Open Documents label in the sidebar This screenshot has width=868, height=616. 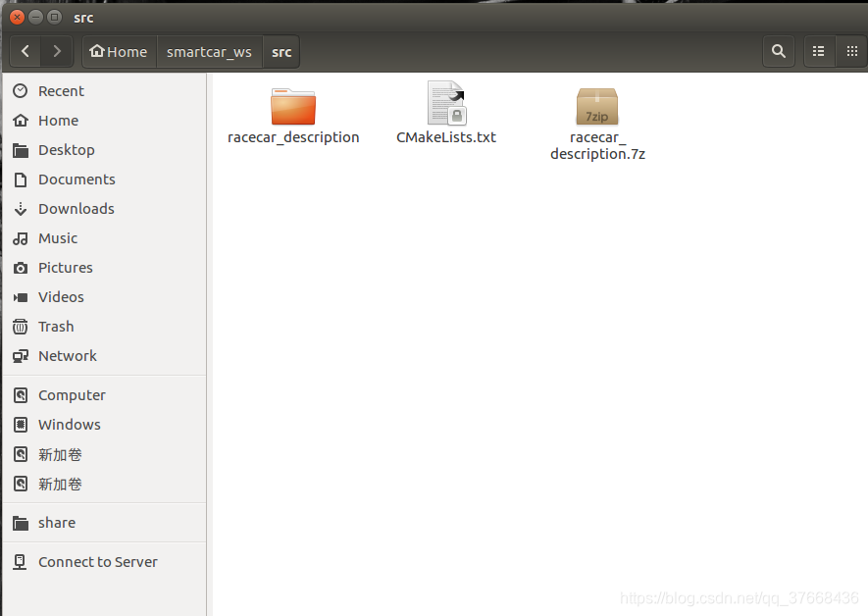click(77, 180)
